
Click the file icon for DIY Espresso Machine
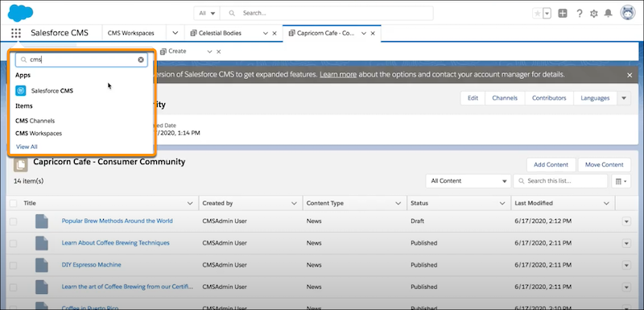42,265
